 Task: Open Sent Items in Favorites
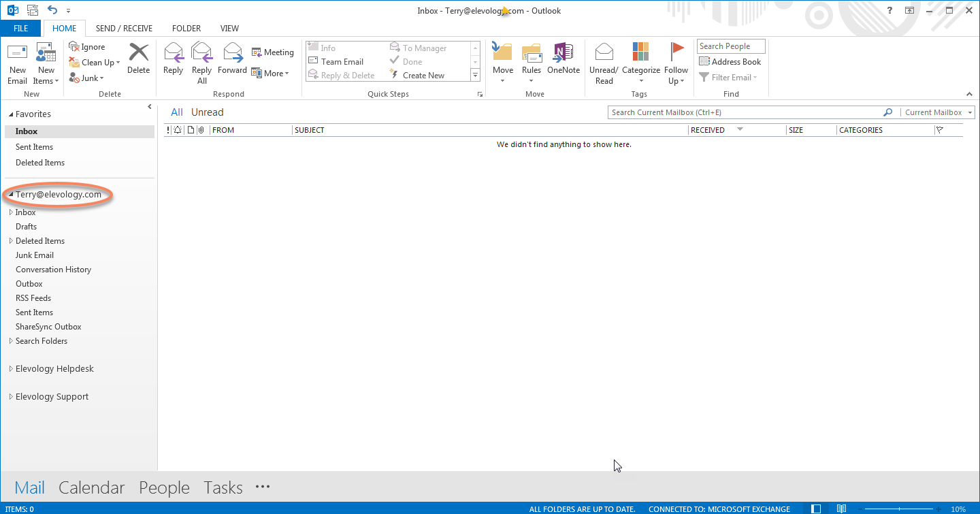tap(80, 147)
